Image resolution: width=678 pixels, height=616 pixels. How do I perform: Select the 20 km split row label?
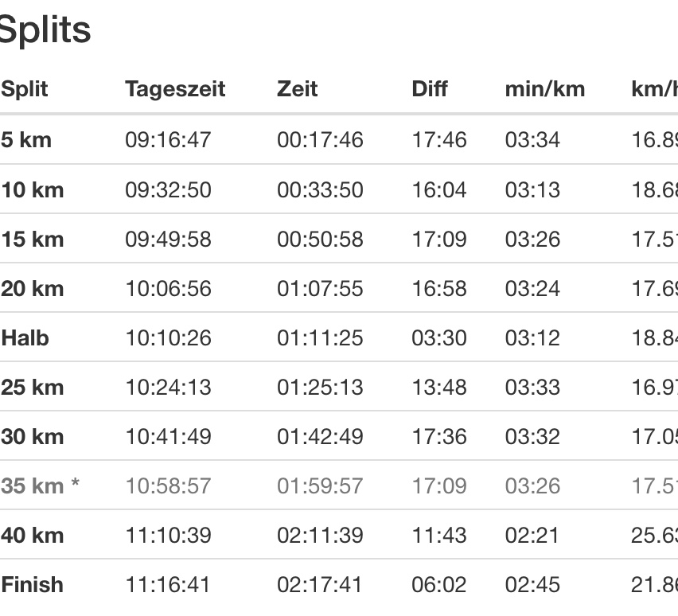coord(33,288)
